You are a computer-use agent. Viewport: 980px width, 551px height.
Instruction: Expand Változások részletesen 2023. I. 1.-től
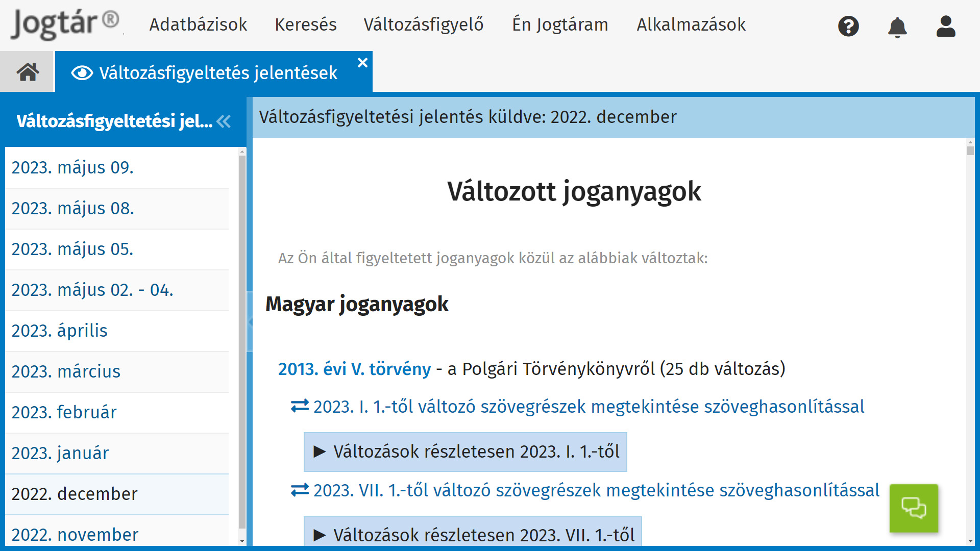[465, 452]
